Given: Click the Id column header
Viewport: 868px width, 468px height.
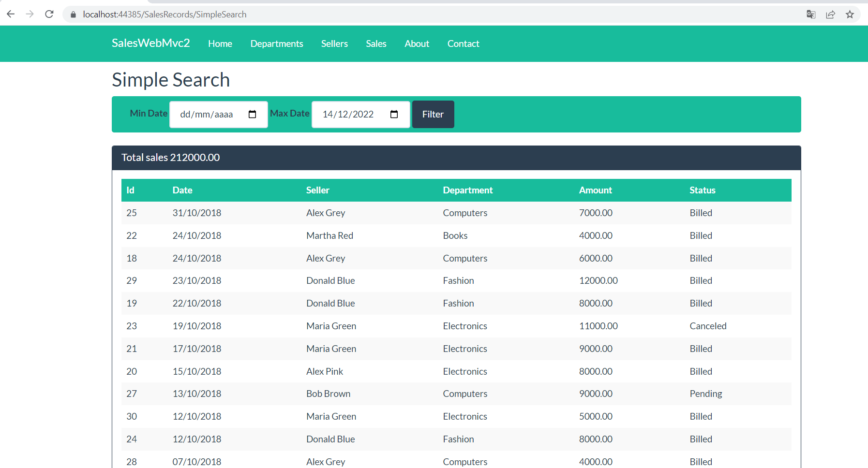Looking at the screenshot, I should [x=131, y=190].
